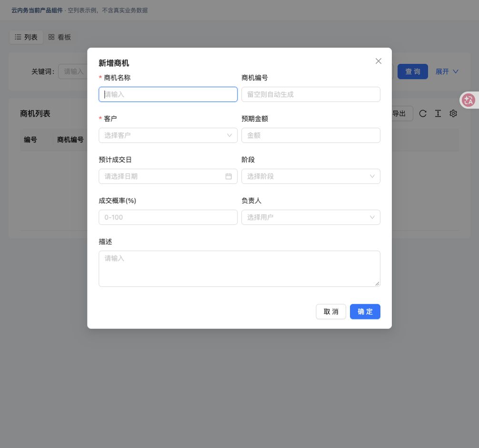This screenshot has height=448, width=479.
Task: Focus the 商机名称 input field
Action: click(168, 94)
